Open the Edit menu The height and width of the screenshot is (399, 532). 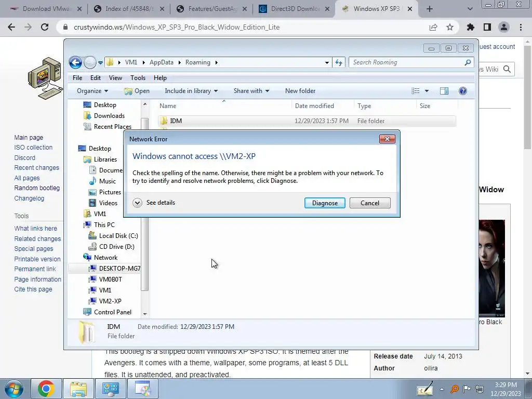(96, 78)
